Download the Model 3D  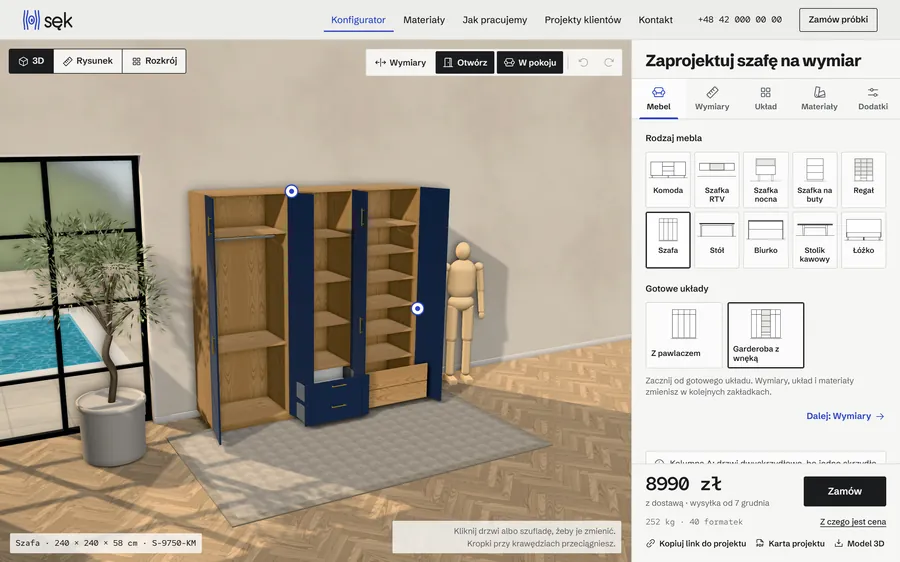pos(859,543)
